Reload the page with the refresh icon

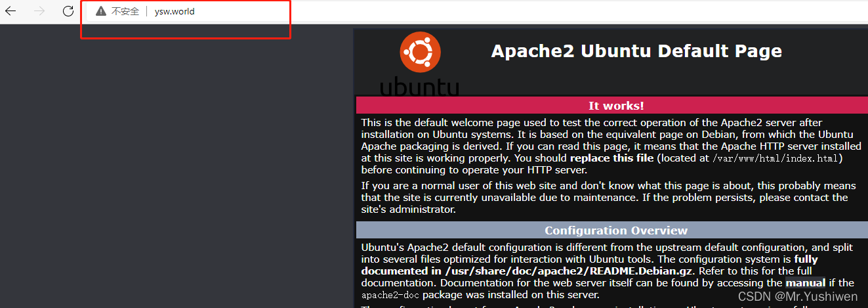point(68,11)
